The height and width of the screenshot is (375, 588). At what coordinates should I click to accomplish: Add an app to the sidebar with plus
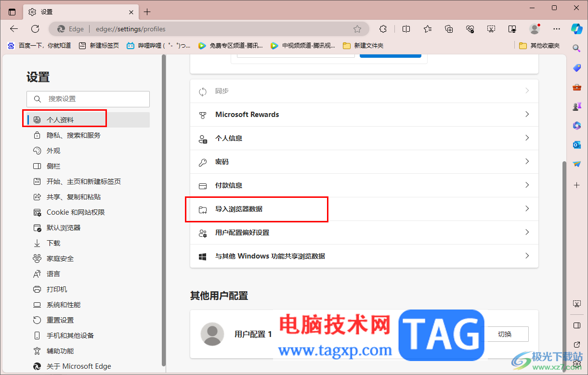[x=576, y=184]
